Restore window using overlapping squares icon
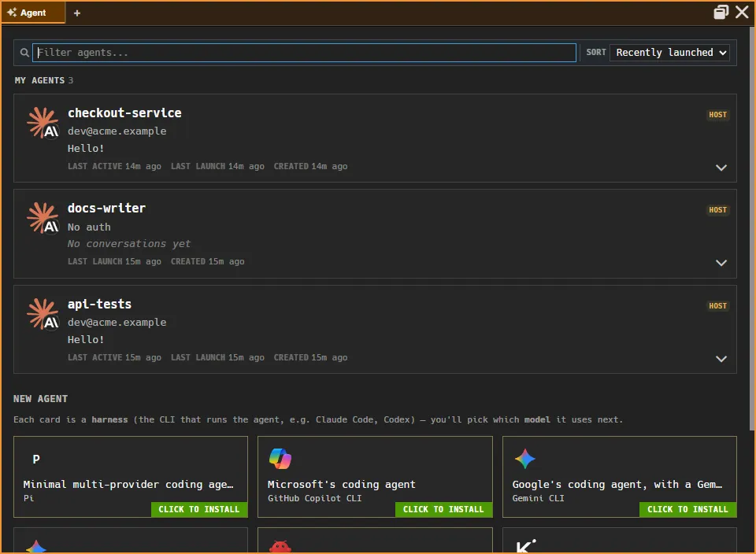The width and height of the screenshot is (756, 554). 721,12
